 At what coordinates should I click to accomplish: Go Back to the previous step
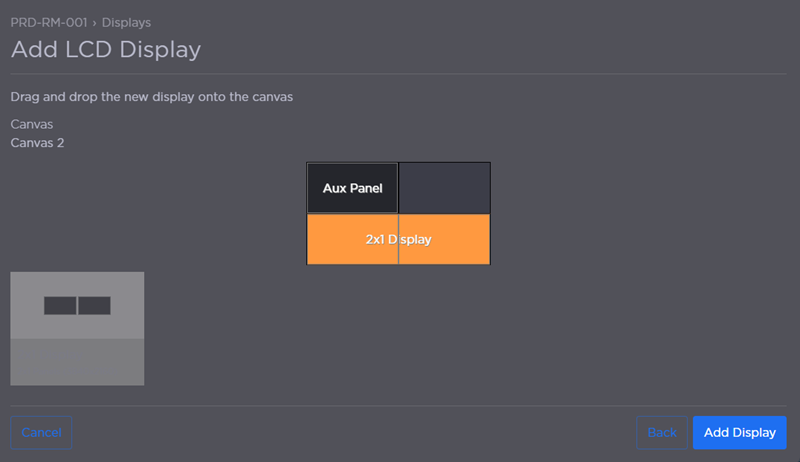tap(662, 432)
